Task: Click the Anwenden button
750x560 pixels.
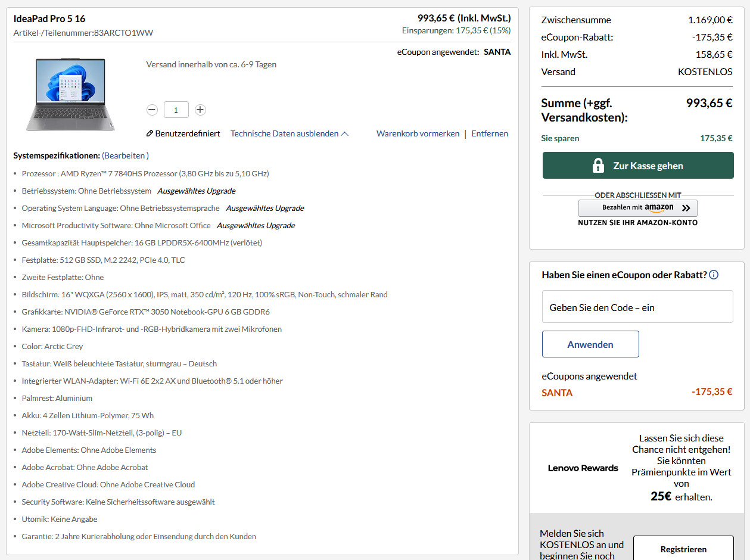Action: (590, 344)
